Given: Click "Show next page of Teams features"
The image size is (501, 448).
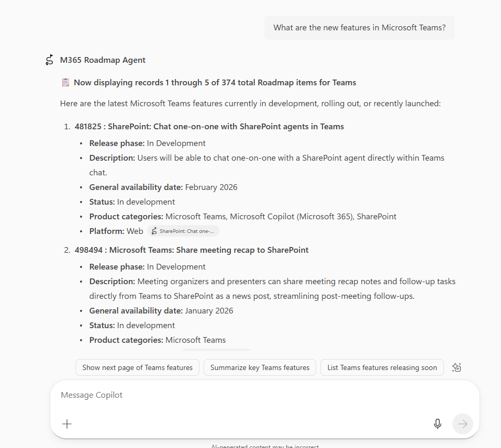Looking at the screenshot, I should [137, 367].
